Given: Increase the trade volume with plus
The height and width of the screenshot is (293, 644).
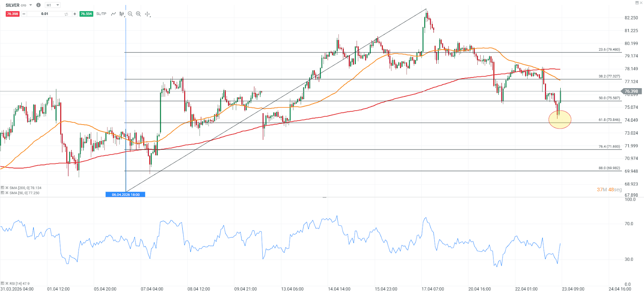Looking at the screenshot, I should (x=74, y=14).
